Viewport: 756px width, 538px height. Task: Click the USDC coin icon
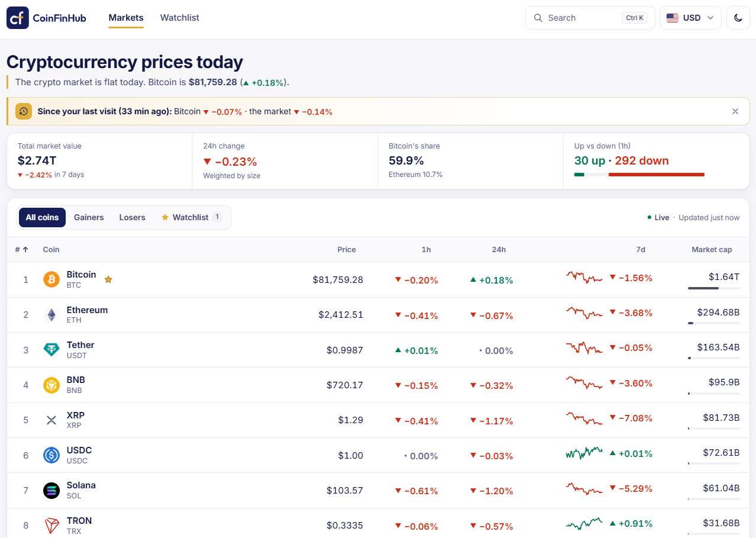[x=52, y=455]
